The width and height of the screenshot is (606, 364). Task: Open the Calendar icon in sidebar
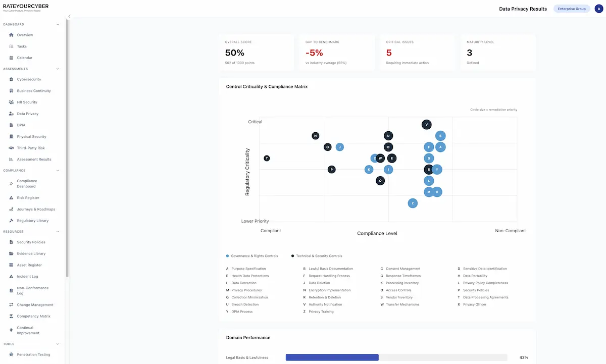pos(11,58)
